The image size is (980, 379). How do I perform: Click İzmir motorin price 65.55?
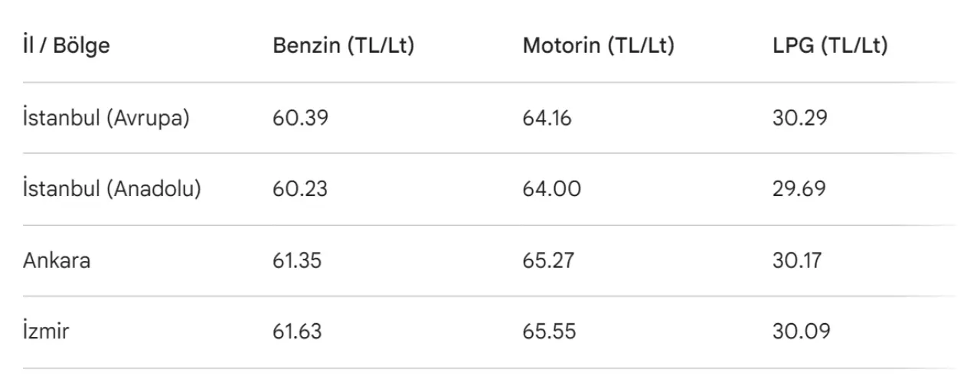click(x=549, y=332)
